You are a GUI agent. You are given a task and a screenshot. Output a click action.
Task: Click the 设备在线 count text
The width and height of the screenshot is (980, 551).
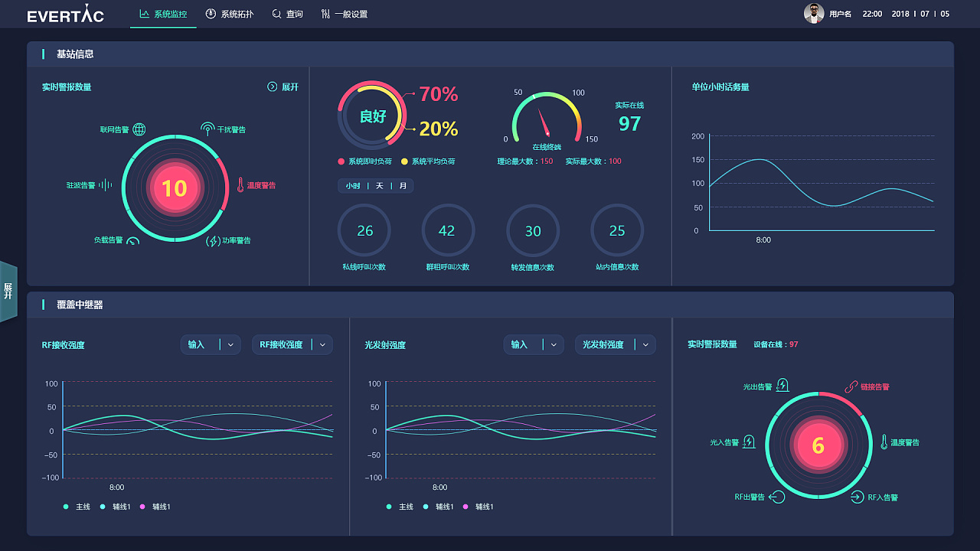(x=776, y=344)
